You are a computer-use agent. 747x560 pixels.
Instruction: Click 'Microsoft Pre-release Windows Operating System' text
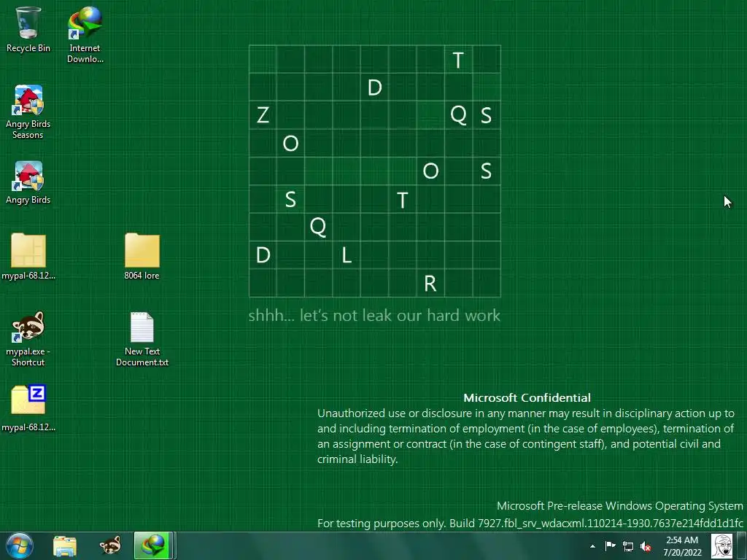click(620, 506)
